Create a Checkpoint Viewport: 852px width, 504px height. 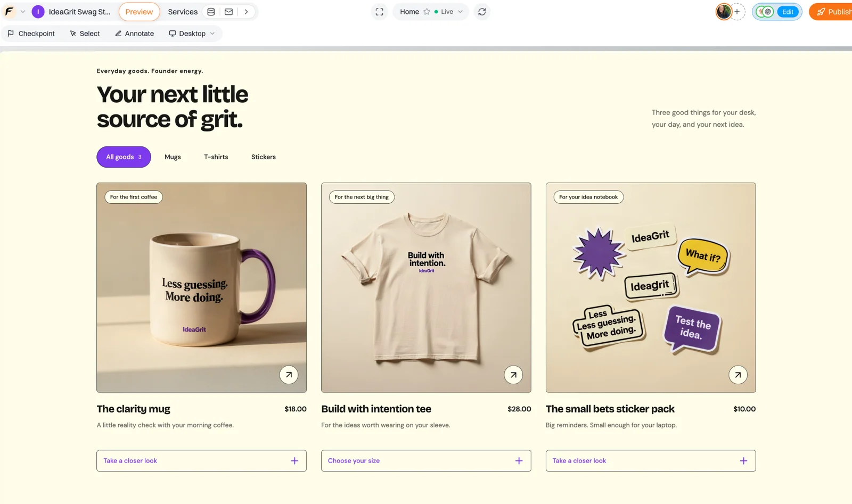pyautogui.click(x=31, y=34)
